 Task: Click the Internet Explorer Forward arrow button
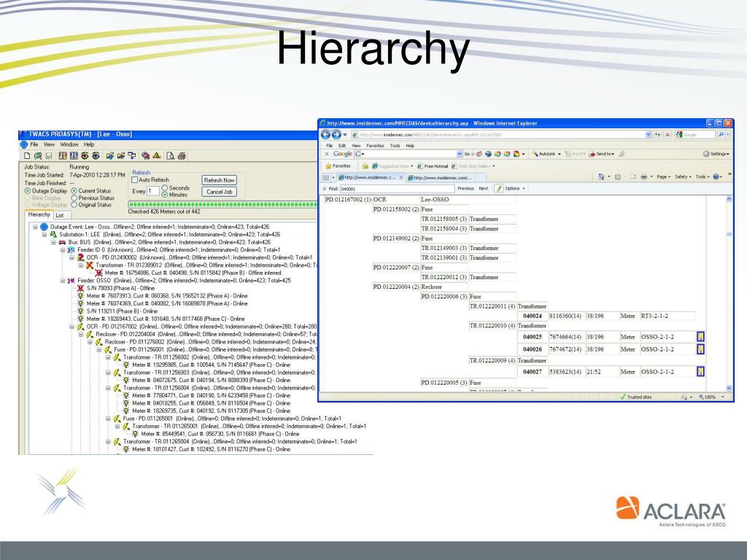click(x=336, y=135)
